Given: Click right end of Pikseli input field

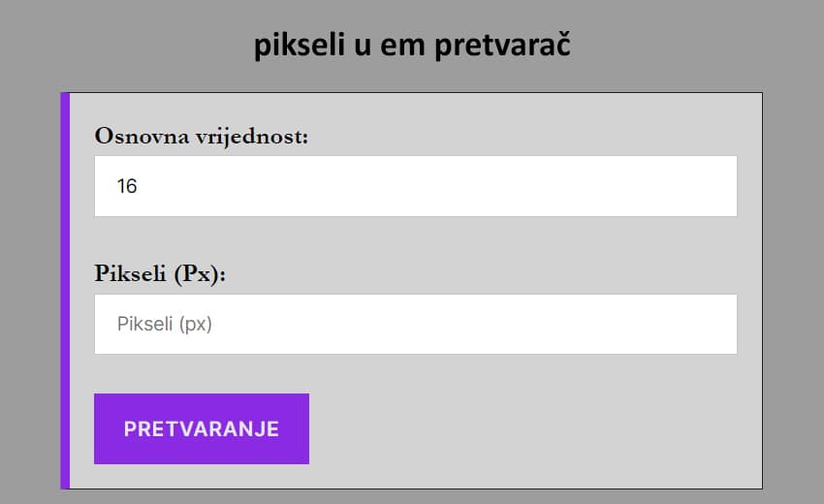Looking at the screenshot, I should click(x=717, y=325).
